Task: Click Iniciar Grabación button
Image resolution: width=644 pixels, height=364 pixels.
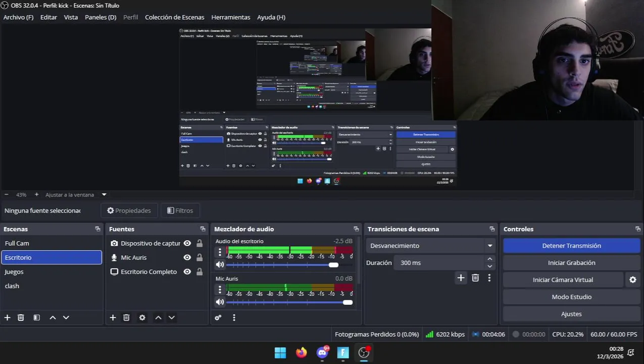Action: click(x=571, y=263)
